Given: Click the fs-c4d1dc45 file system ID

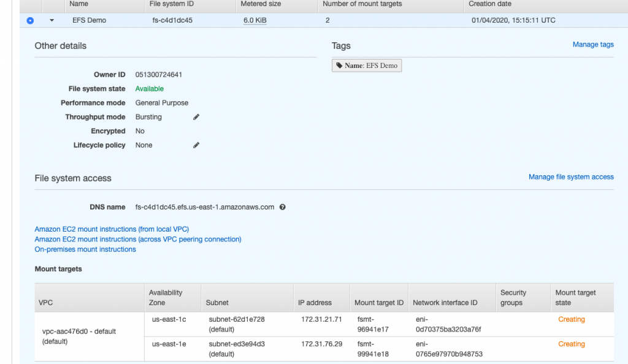Looking at the screenshot, I should (172, 21).
